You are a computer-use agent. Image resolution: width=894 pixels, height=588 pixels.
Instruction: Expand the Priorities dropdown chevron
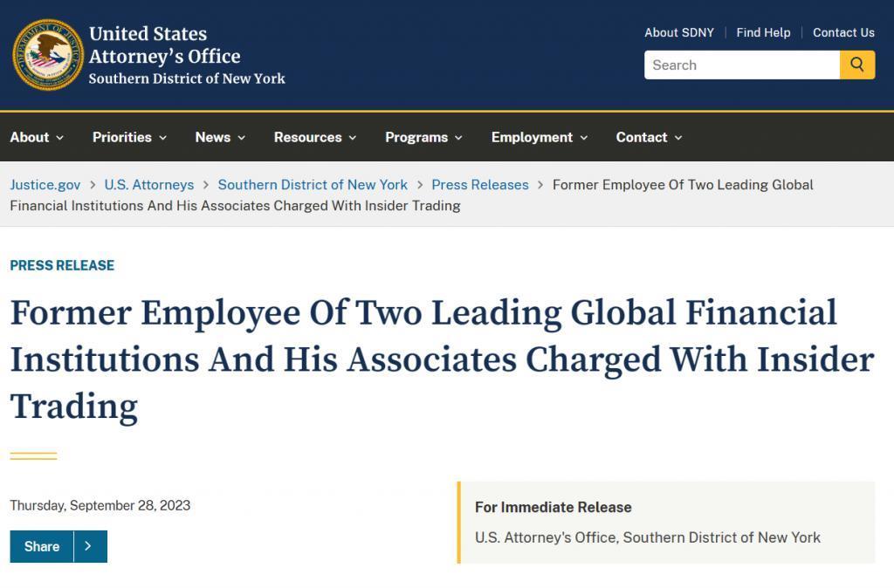[163, 138]
